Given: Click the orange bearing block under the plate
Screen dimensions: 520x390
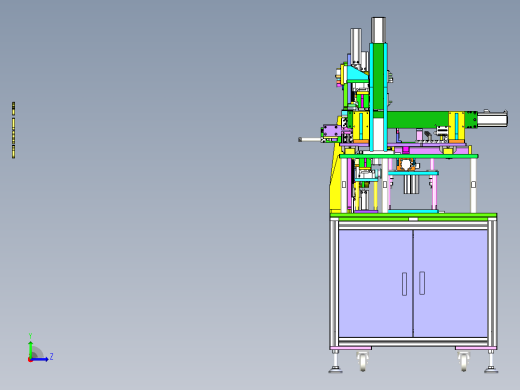Looking at the screenshot, I should click(406, 165).
